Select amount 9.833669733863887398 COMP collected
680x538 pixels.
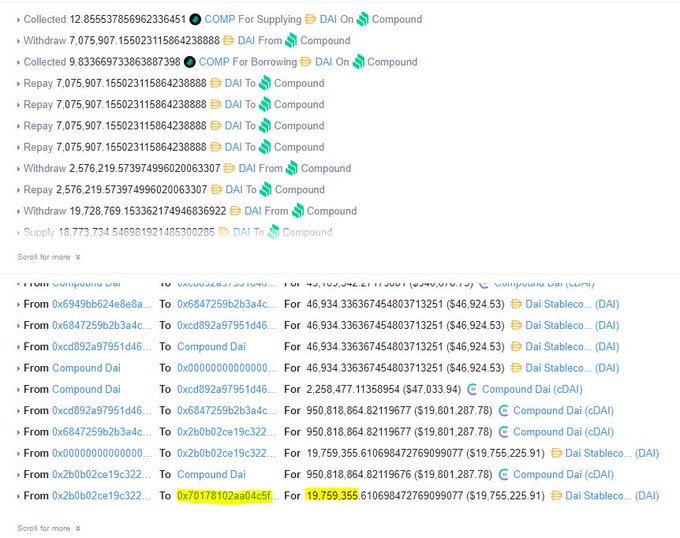(124, 62)
